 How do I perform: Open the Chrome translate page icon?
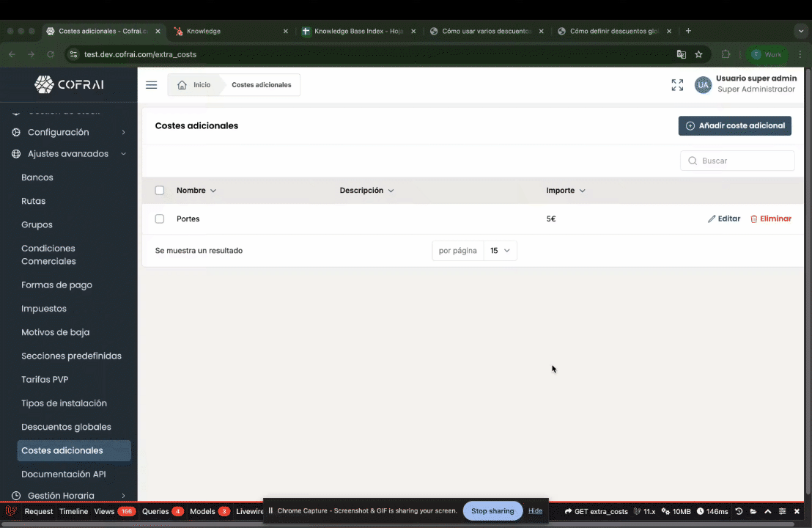[x=681, y=54]
